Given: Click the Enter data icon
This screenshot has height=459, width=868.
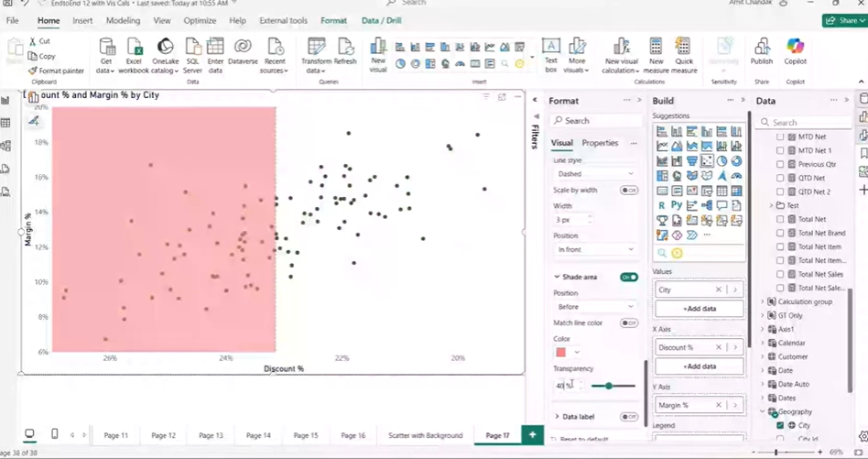Looking at the screenshot, I should (x=215, y=56).
